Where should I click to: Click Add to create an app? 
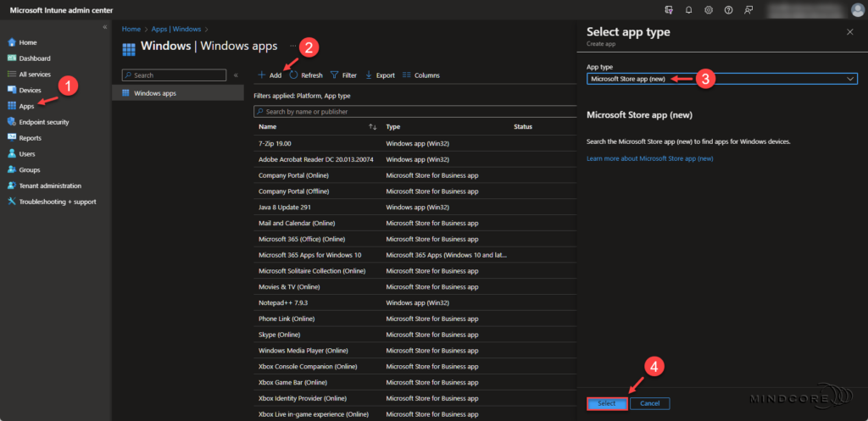pos(270,75)
